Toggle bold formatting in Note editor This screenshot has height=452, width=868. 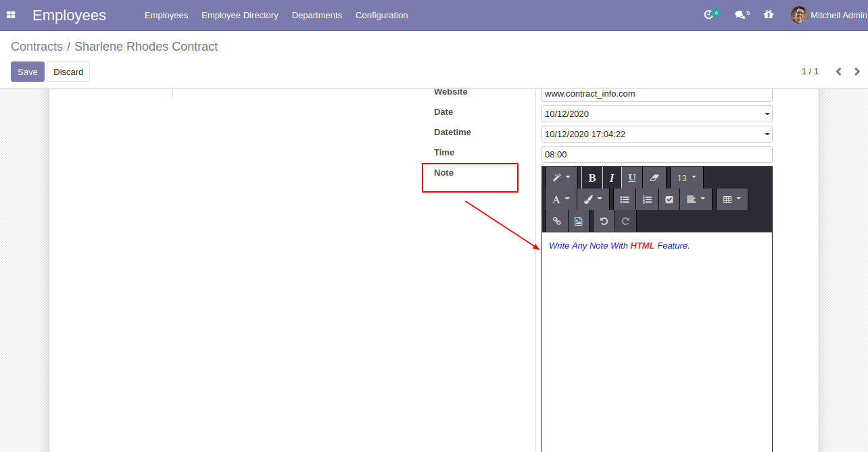point(592,178)
